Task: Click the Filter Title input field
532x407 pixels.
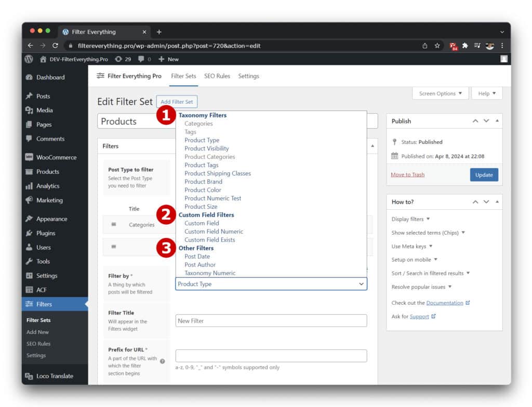Action: pyautogui.click(x=271, y=321)
